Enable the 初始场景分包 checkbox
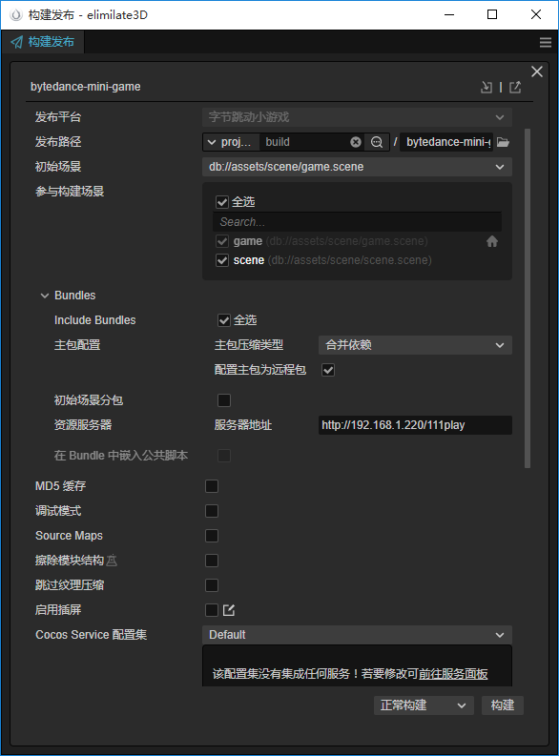 (x=224, y=400)
